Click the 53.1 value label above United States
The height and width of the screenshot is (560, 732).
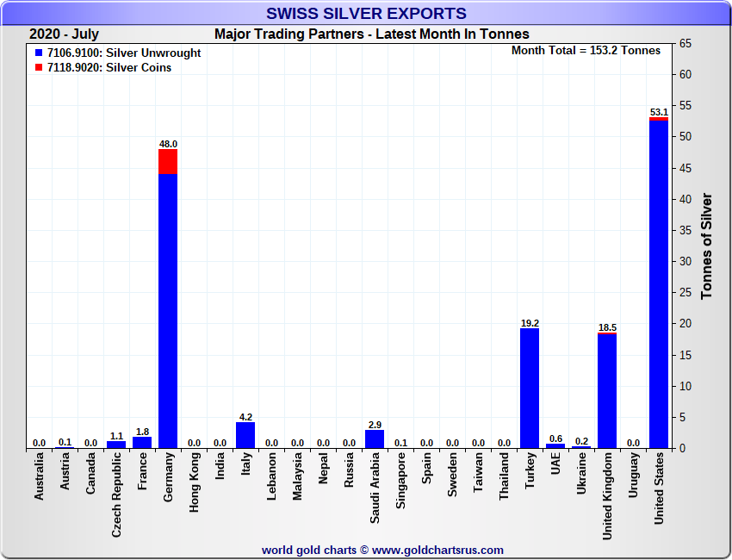point(659,112)
